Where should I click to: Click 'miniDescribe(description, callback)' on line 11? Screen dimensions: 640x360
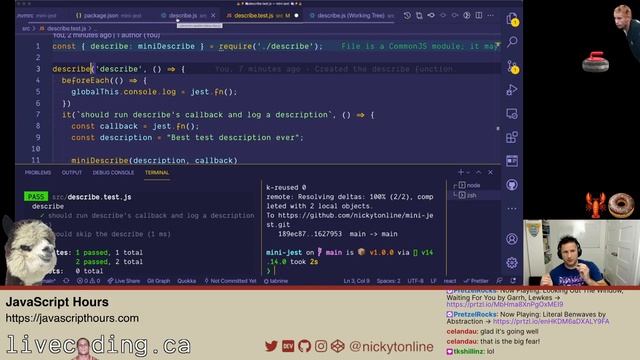point(154,160)
